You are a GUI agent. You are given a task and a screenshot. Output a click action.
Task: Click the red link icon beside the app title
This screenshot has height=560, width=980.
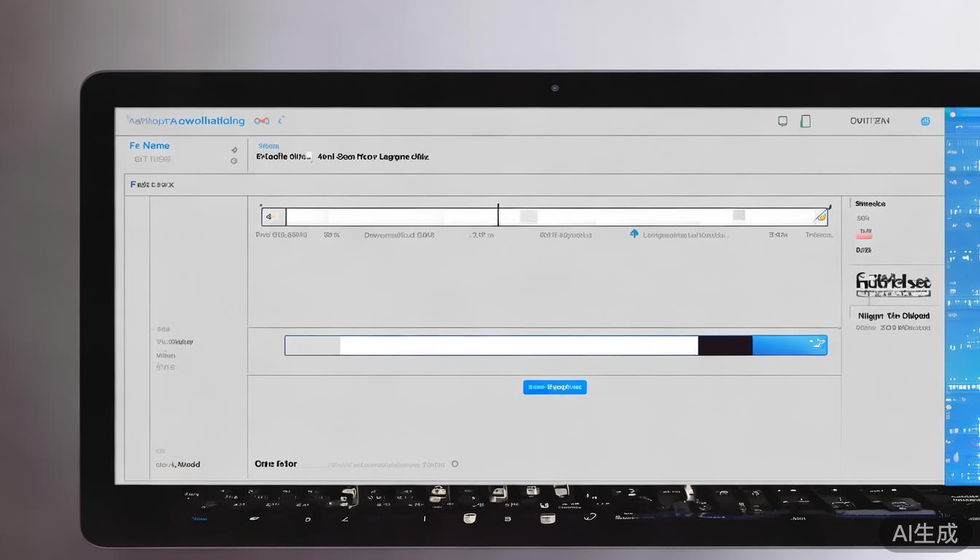click(x=261, y=121)
